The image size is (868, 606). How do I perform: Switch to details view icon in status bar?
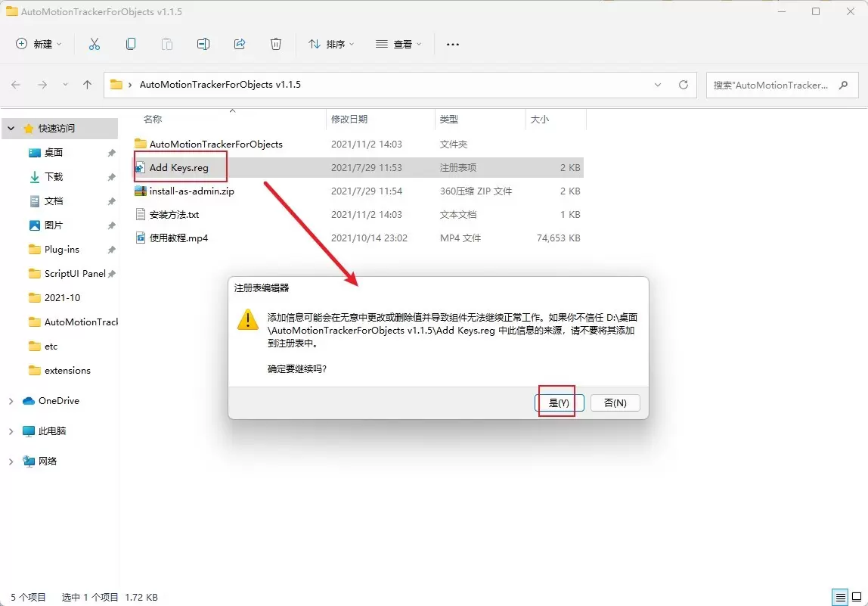840,597
